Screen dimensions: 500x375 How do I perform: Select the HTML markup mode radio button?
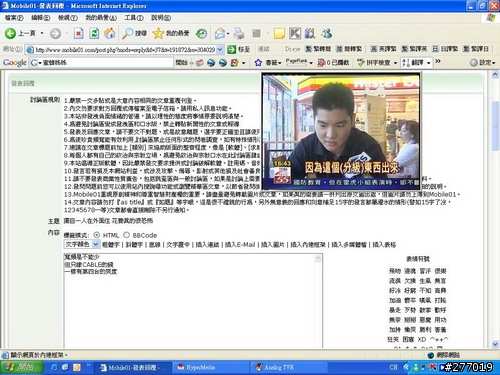pos(97,235)
